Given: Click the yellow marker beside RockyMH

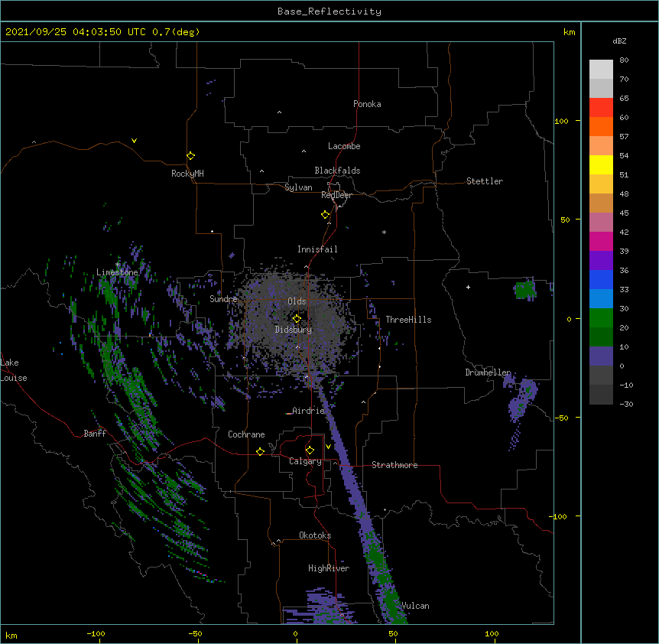Looking at the screenshot, I should 190,155.
